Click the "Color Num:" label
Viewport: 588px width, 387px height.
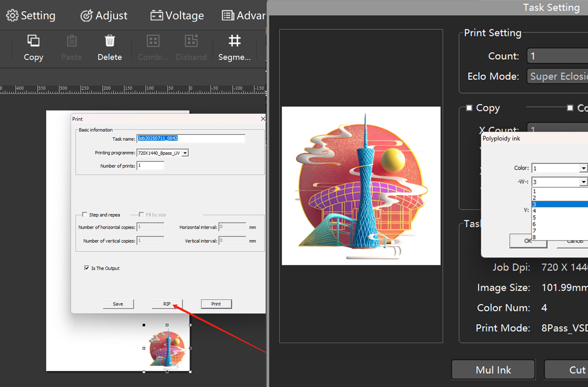click(x=504, y=308)
